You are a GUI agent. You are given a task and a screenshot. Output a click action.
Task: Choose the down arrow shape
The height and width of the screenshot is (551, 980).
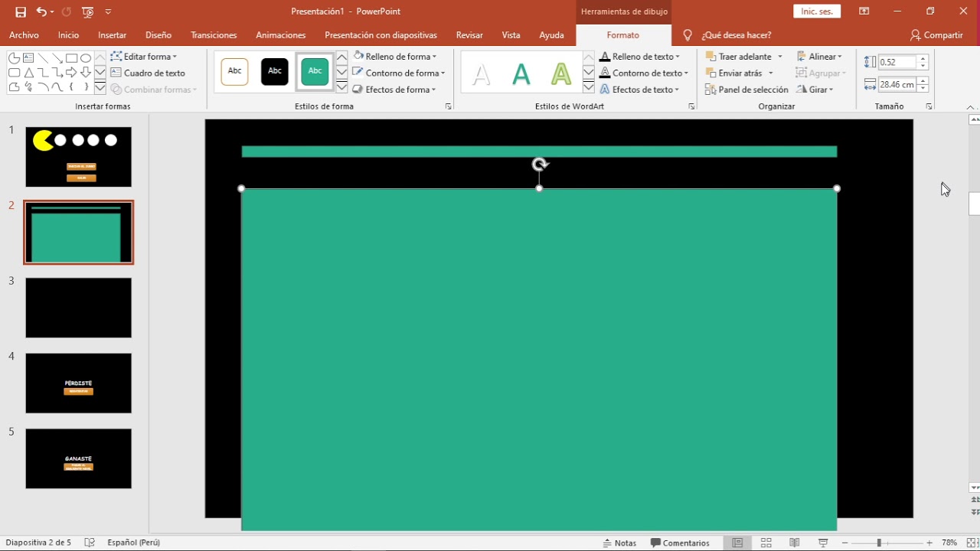pos(86,73)
